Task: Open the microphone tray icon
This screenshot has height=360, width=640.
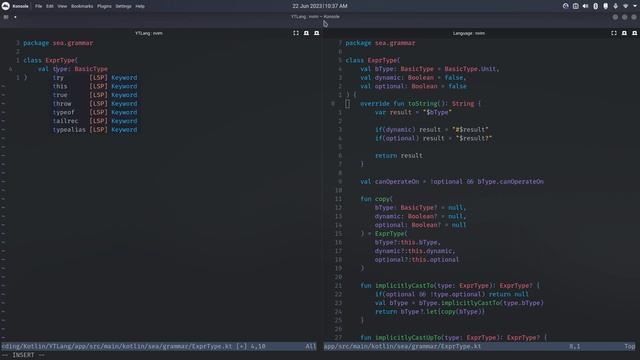Action: (x=616, y=6)
